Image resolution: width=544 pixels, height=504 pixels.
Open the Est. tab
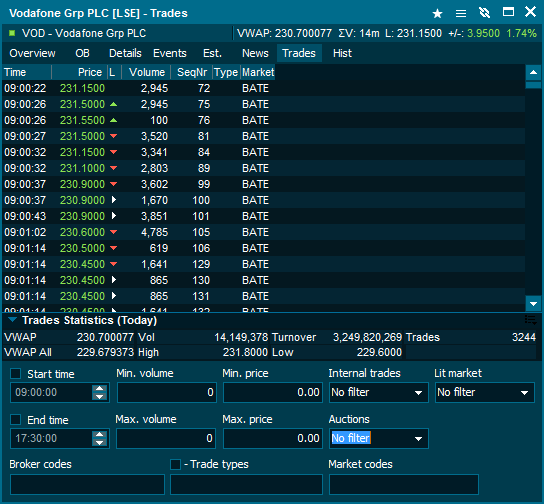[x=212, y=53]
